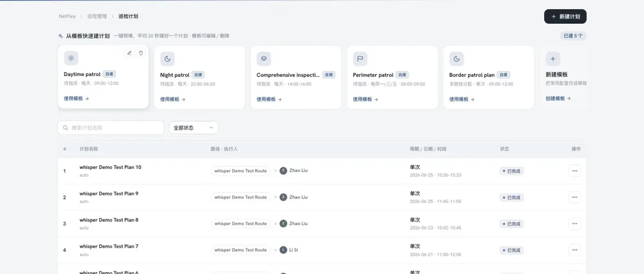Click the 状态 column header
This screenshot has width=644, height=274.
pyautogui.click(x=504, y=149)
